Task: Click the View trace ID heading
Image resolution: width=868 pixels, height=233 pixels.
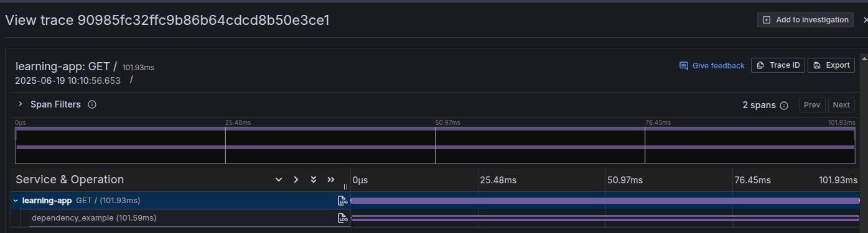Action: 167,20
